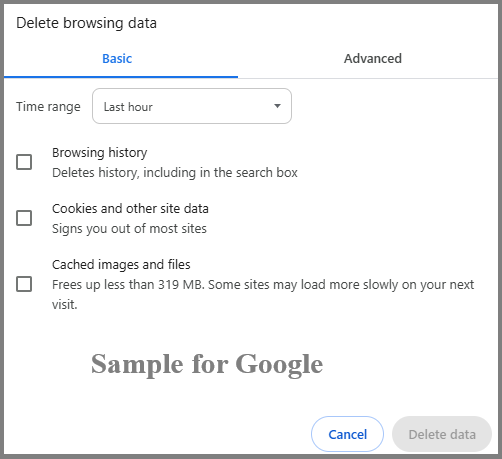Open the Time range combo box
Viewport: 502px width, 459px height.
tap(192, 106)
